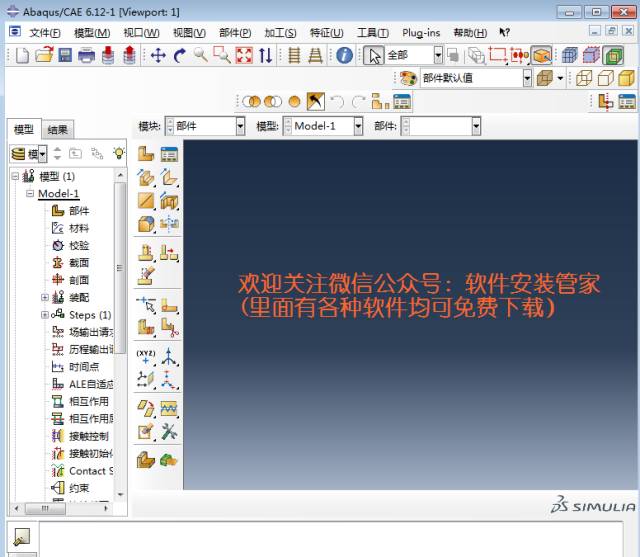This screenshot has width=640, height=557.
Task: Open the Part Manager icon in toolbox
Action: 169,154
